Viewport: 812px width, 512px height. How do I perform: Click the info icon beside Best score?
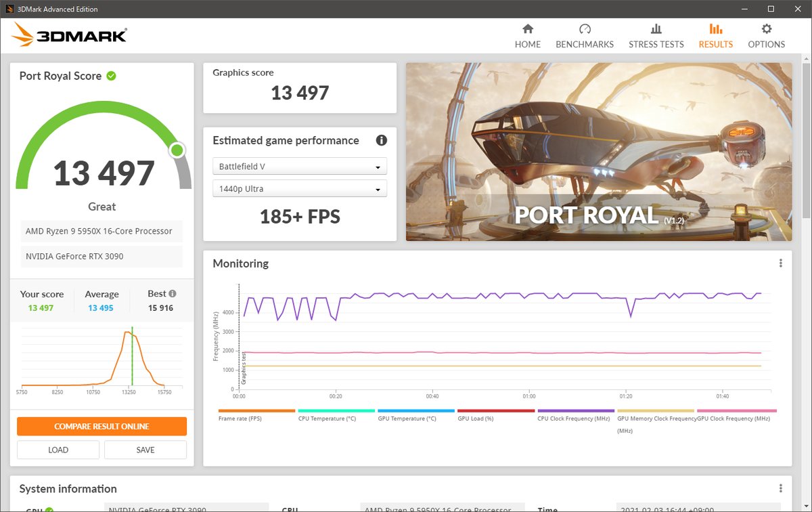tap(173, 294)
